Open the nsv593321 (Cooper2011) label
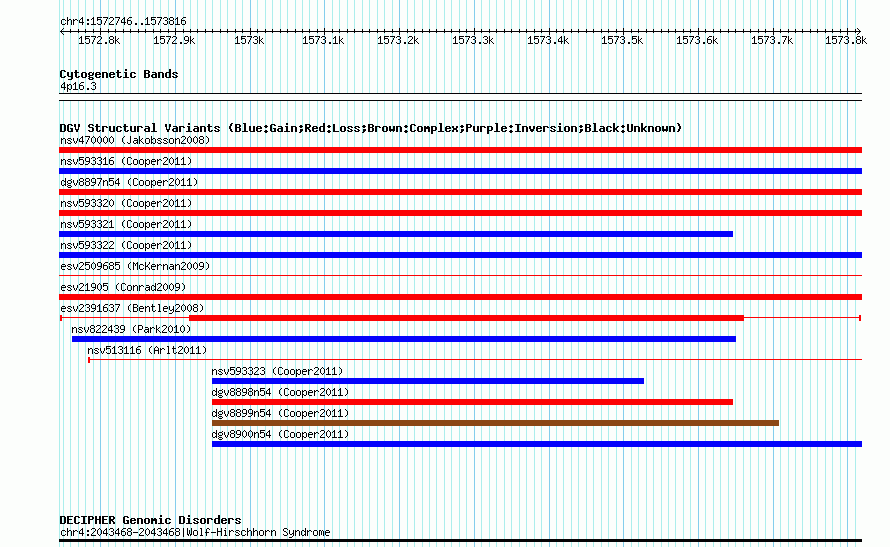 pos(126,224)
